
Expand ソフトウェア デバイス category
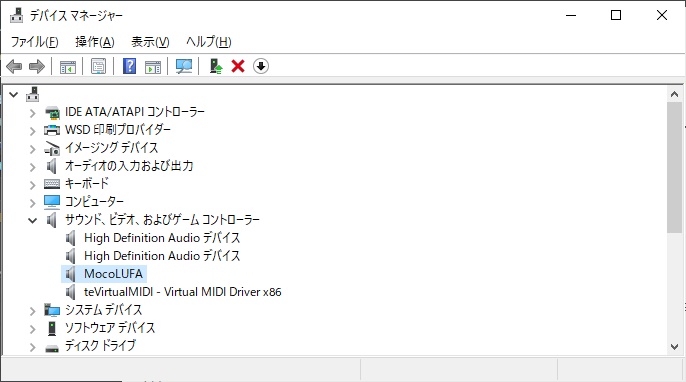(32, 329)
